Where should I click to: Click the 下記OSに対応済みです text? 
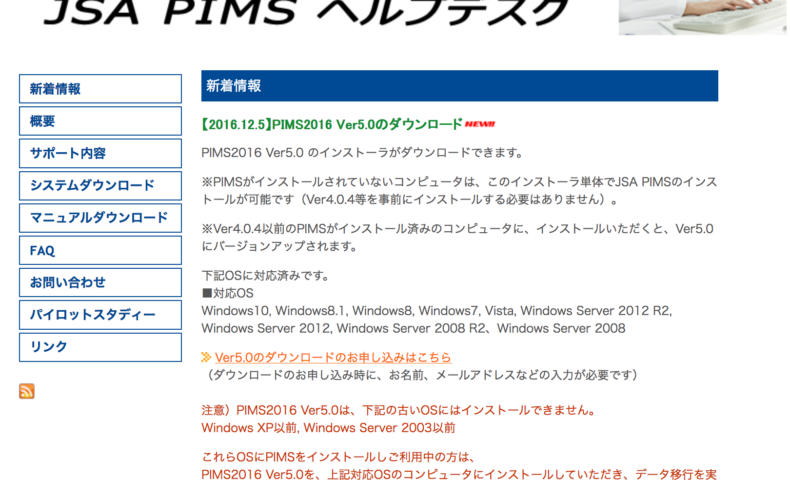[x=266, y=276]
